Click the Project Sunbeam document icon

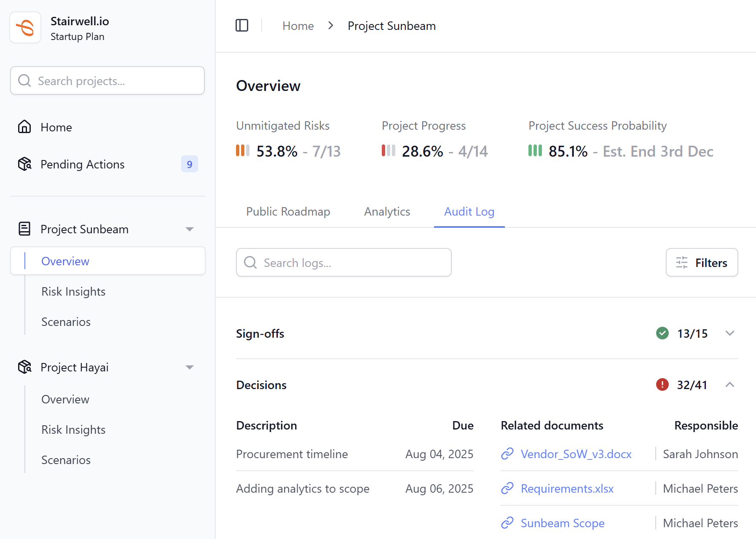point(24,229)
